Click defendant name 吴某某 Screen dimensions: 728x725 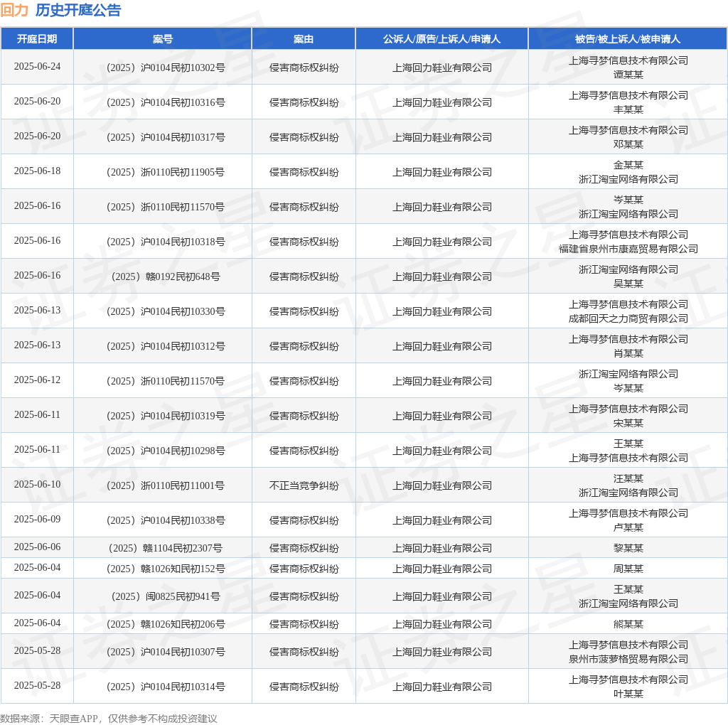628,284
